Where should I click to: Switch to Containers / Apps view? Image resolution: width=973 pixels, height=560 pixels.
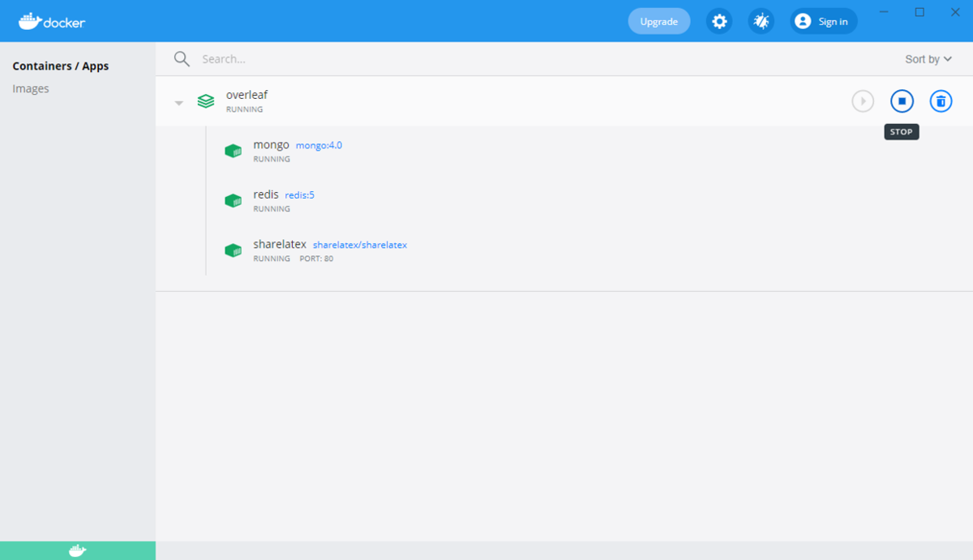click(x=61, y=66)
